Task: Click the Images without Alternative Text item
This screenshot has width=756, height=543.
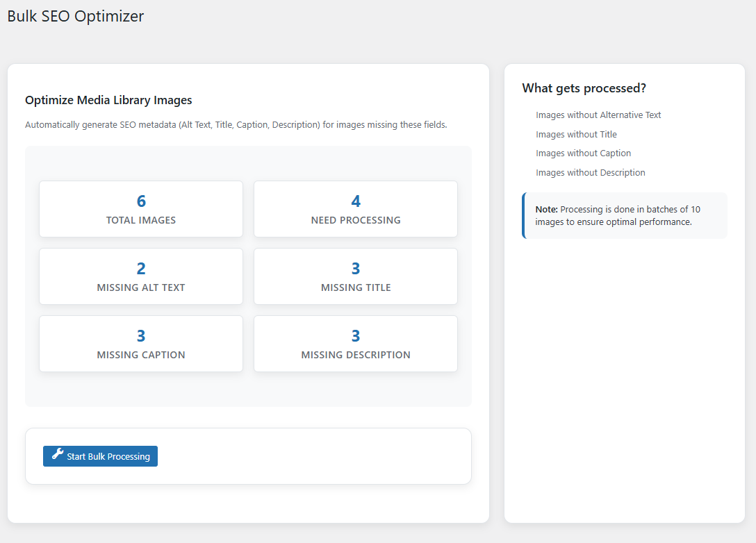Action: 598,115
